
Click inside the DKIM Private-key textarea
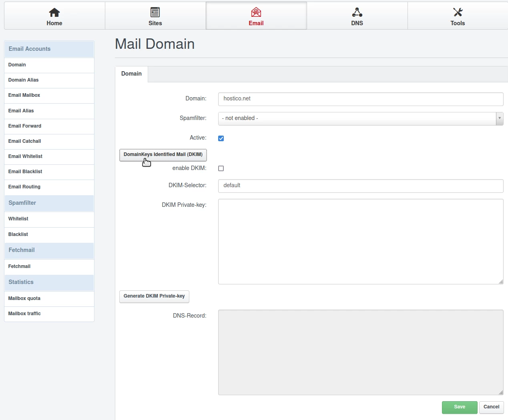click(x=360, y=242)
